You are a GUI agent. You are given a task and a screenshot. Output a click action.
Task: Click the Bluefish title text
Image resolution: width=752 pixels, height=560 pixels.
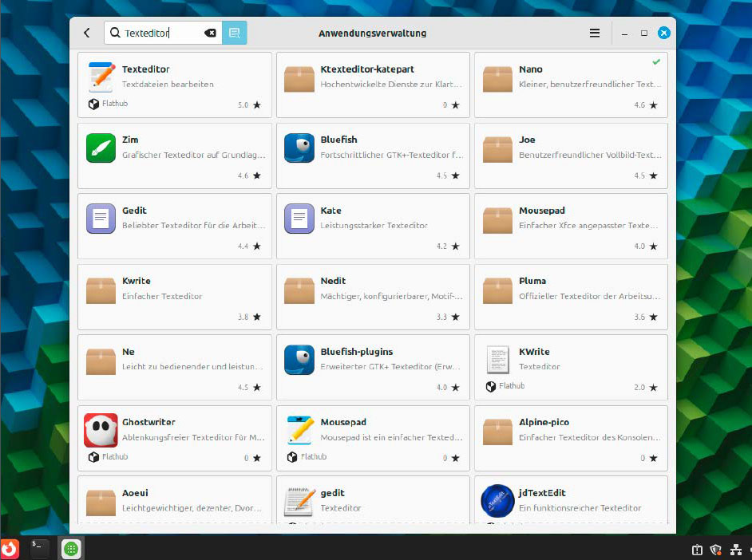pos(338,140)
